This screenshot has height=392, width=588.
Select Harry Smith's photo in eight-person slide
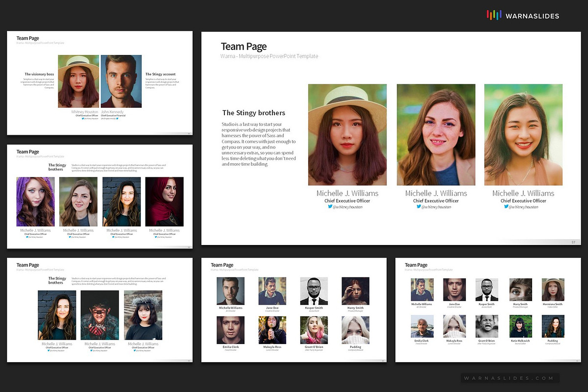[356, 291]
